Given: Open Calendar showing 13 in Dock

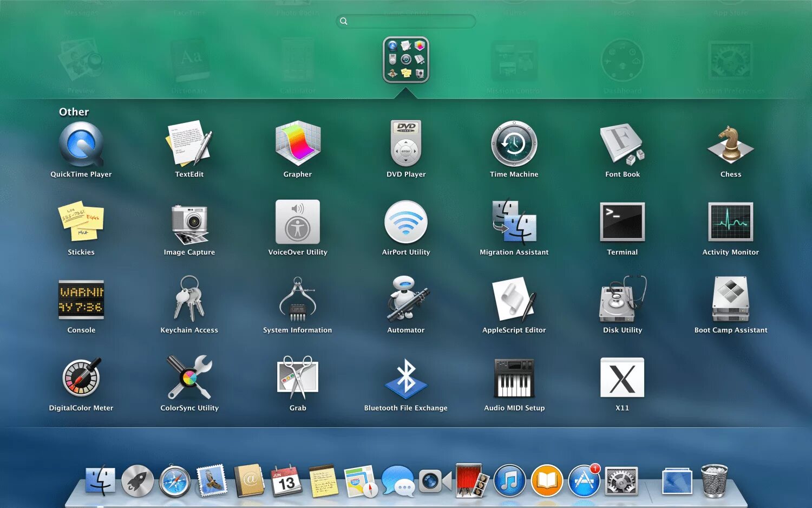Looking at the screenshot, I should pyautogui.click(x=286, y=481).
